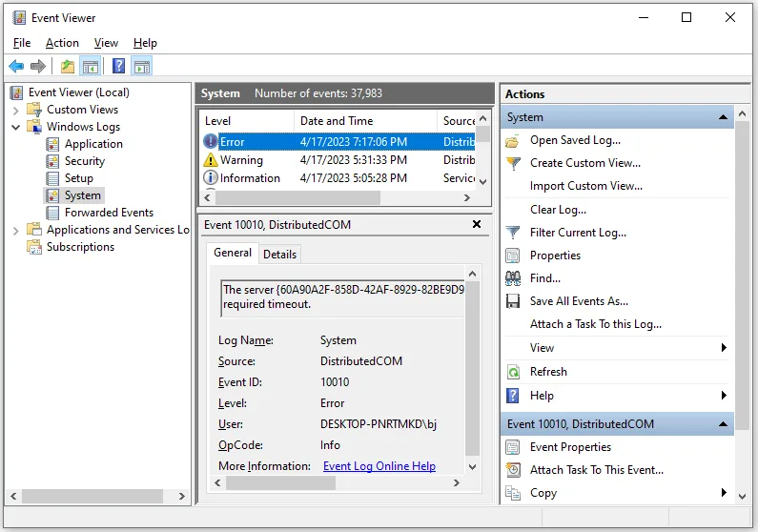Click the Help question mark toolbar icon

tap(119, 66)
